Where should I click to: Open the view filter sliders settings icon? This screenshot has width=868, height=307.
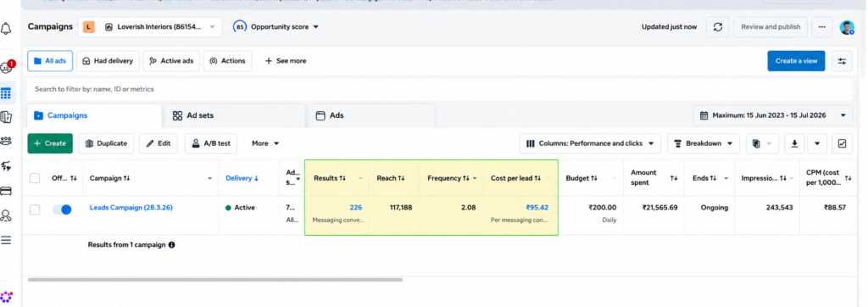pos(842,61)
